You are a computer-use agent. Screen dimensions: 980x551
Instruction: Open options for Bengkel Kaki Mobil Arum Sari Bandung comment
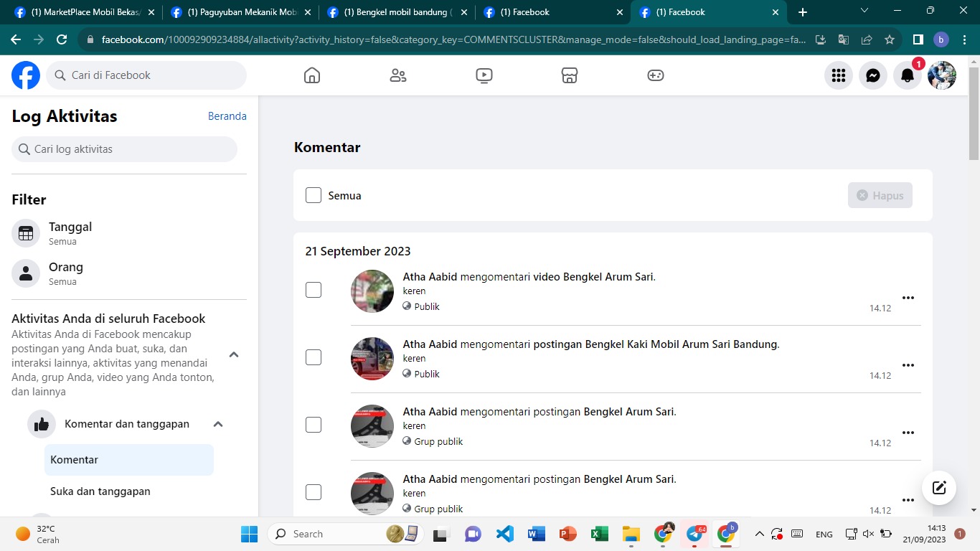[x=908, y=365]
